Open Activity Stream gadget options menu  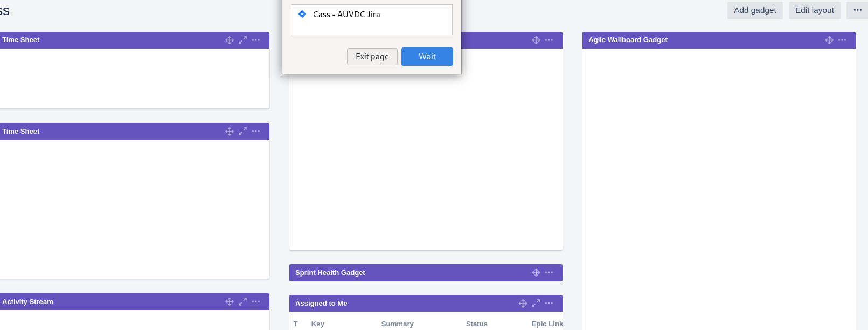256,302
